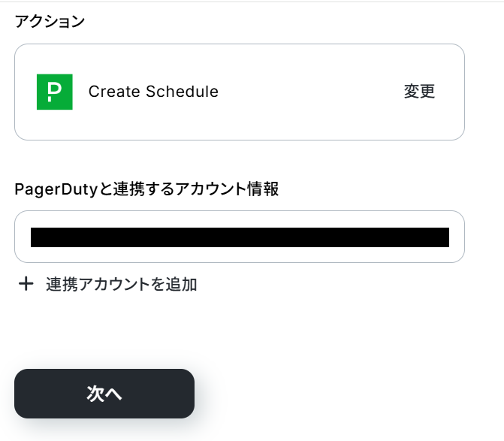Add a linked account via the plus sign

26,284
